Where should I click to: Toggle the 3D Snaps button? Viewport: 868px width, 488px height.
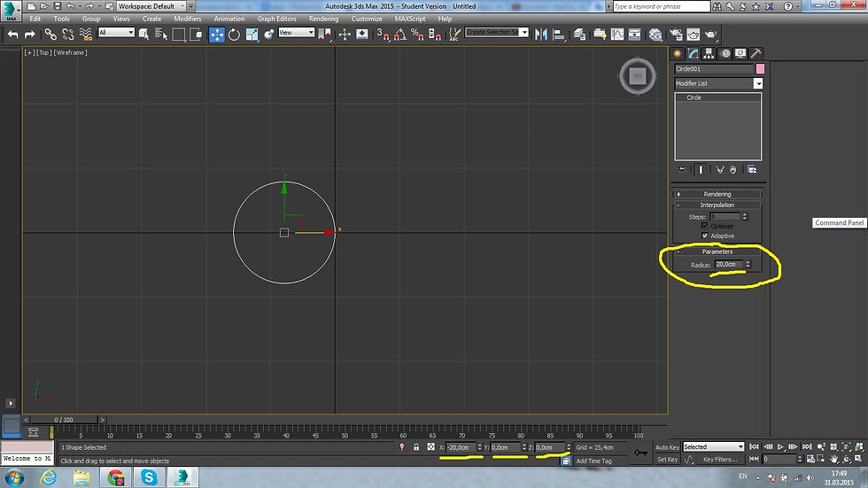click(x=383, y=35)
